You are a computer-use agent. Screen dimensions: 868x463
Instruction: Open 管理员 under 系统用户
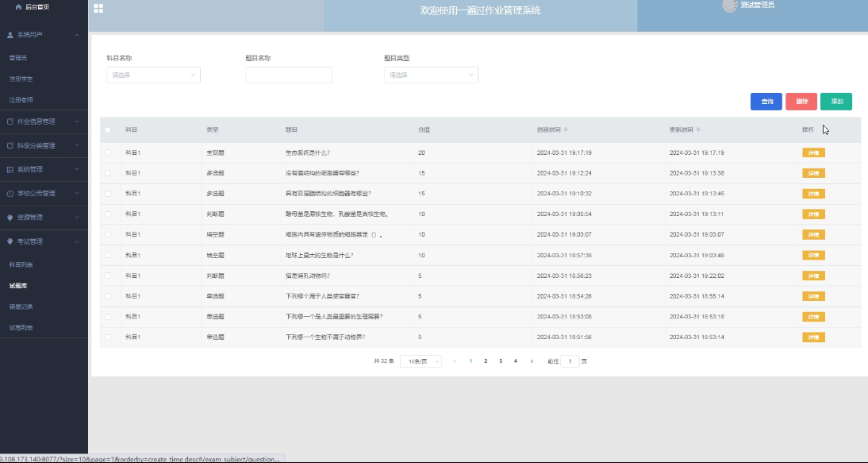pos(17,58)
